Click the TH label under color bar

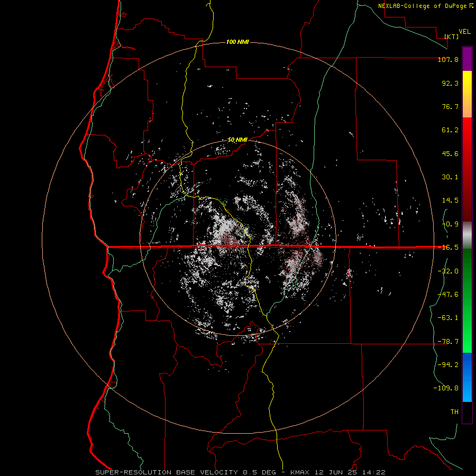(x=454, y=412)
